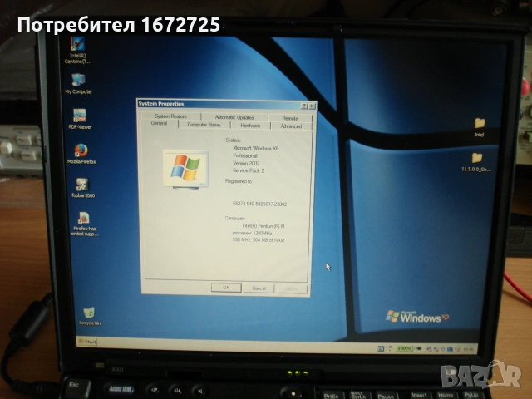The height and width of the screenshot is (399, 532).
Task: Switch to the Remote tab
Action: 290,118
